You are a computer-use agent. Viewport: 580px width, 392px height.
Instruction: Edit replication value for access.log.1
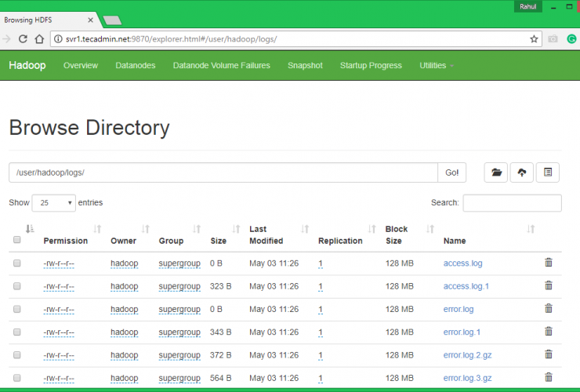pyautogui.click(x=321, y=287)
